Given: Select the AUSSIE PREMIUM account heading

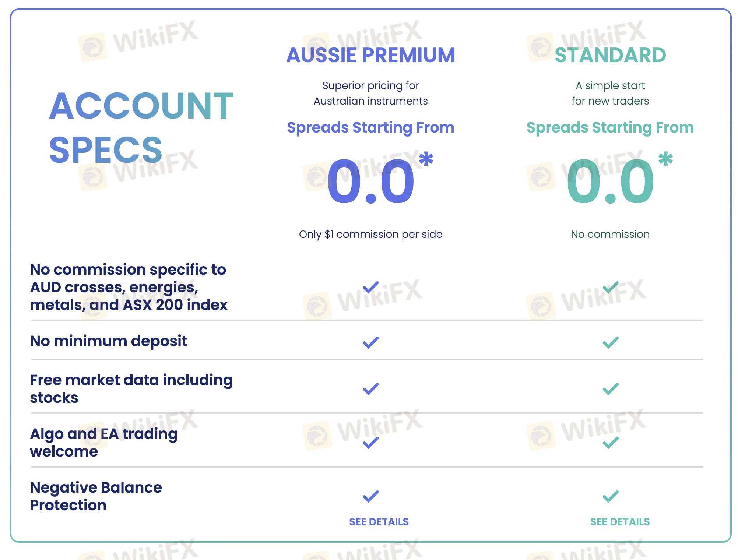Looking at the screenshot, I should point(370,55).
